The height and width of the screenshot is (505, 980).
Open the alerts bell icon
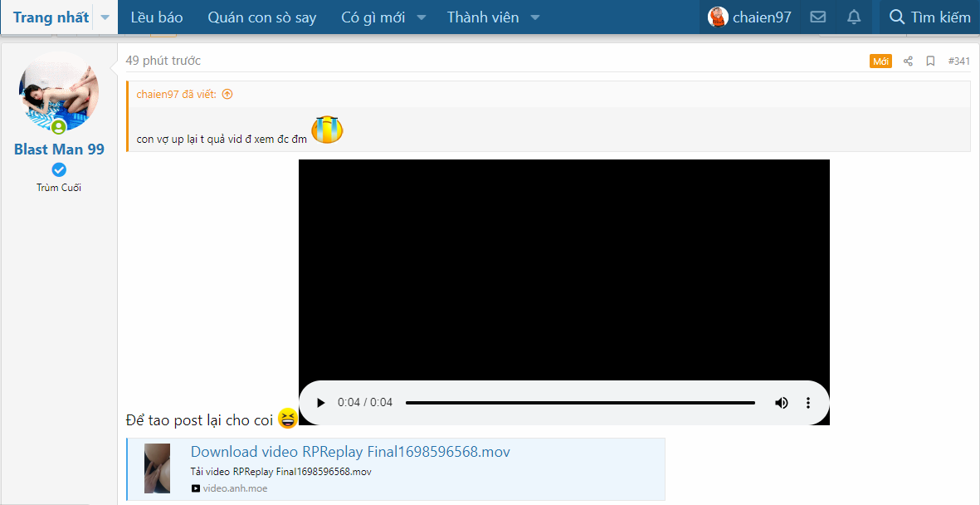point(854,17)
